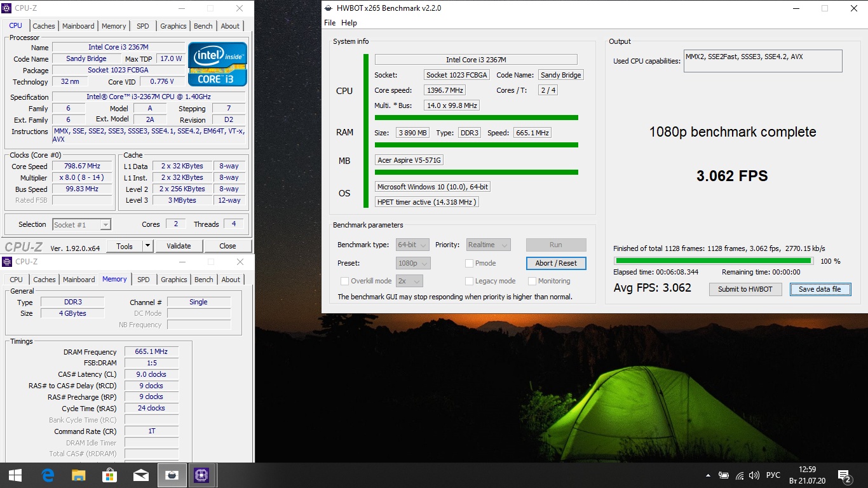Switch to the CPU-Z taskbar icon
The width and height of the screenshot is (868, 488).
click(x=202, y=475)
